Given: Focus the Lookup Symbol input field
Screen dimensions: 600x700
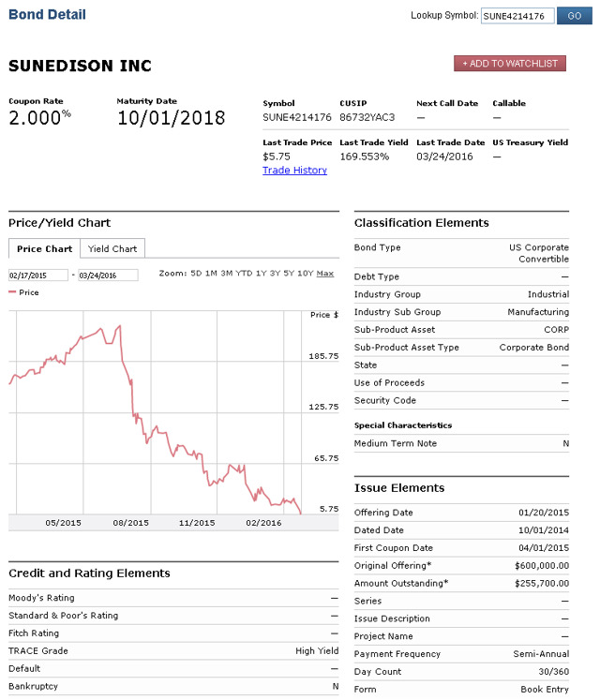Looking at the screenshot, I should [x=517, y=16].
